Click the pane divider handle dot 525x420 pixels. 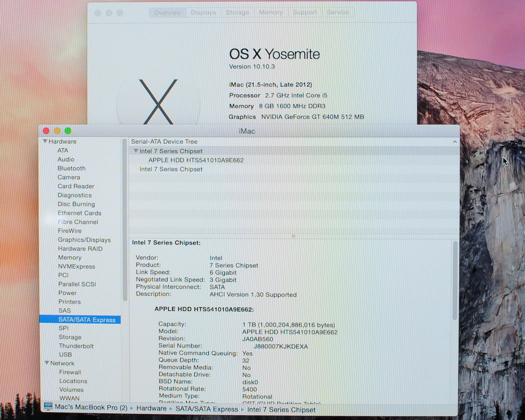[293, 236]
